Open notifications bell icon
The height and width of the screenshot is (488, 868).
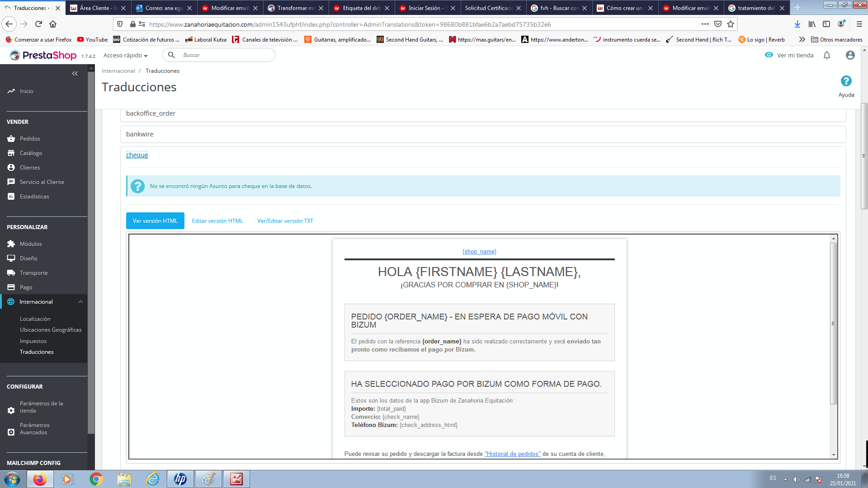(827, 55)
